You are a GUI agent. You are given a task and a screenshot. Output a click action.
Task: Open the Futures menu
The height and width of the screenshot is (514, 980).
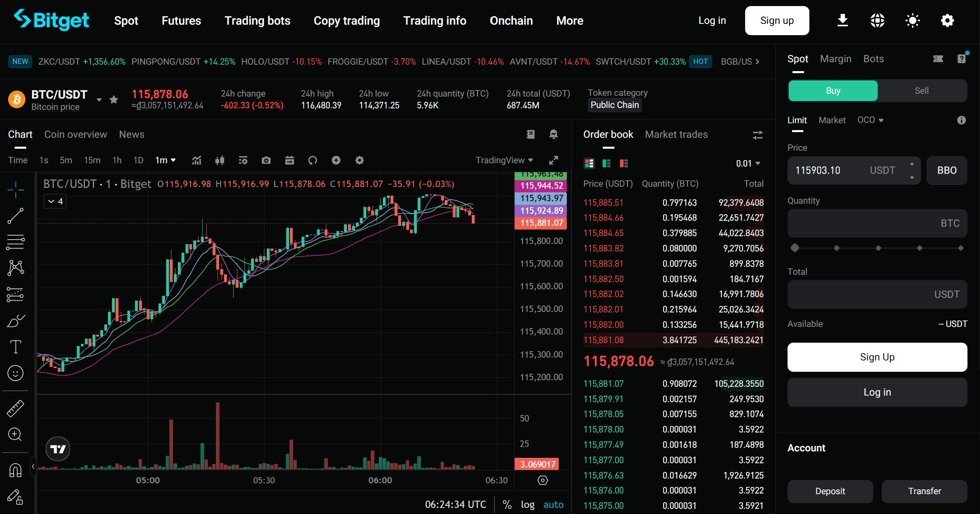coord(181,21)
